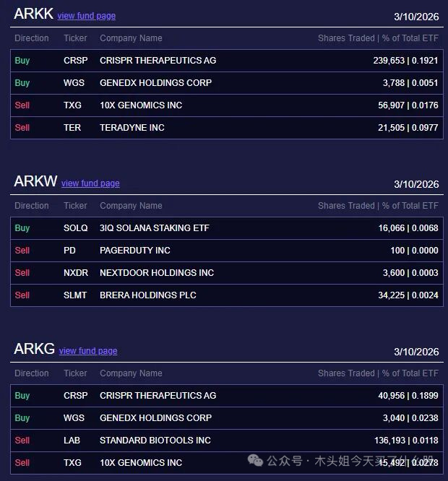The height and width of the screenshot is (481, 448).
Task: Click the WeChat icon in the watermark
Action: 255,461
